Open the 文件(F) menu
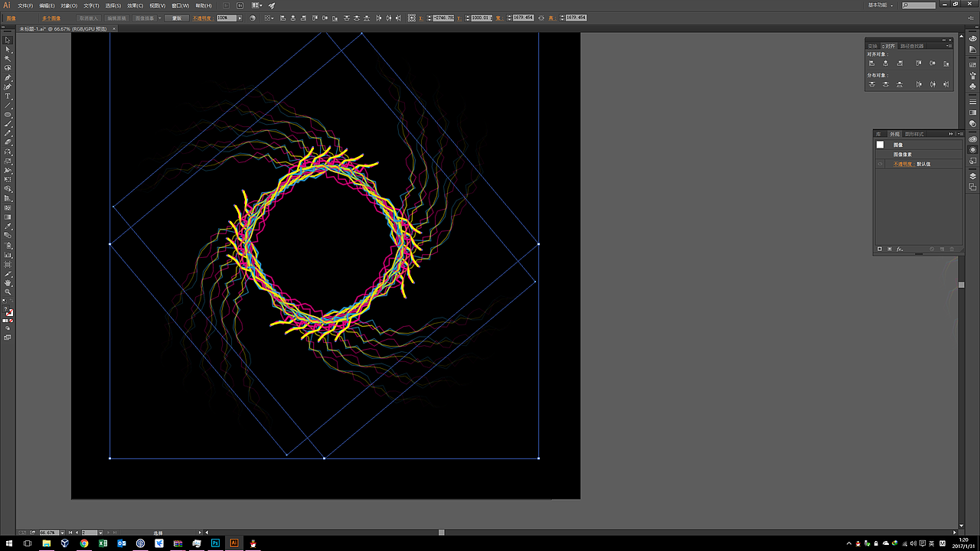This screenshot has width=980, height=551. click(25, 5)
